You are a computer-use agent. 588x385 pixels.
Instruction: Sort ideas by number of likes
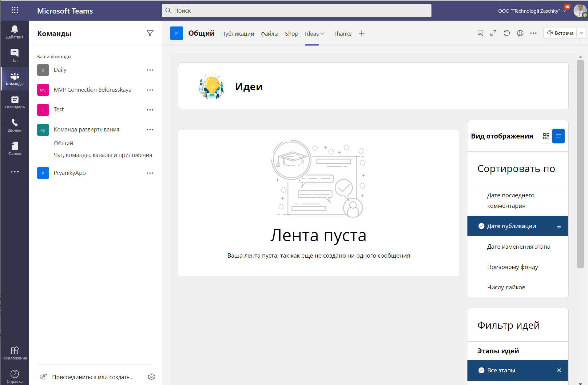(x=506, y=287)
